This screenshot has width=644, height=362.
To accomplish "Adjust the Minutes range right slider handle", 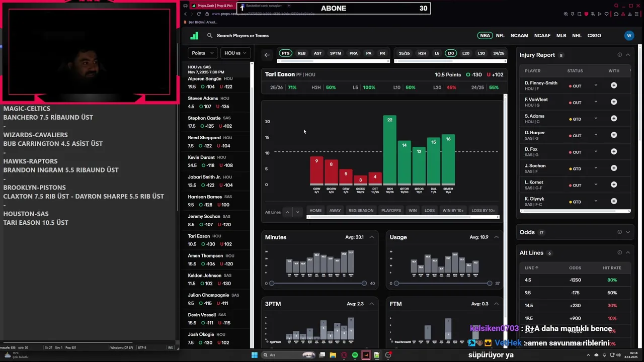I will pos(364,284).
